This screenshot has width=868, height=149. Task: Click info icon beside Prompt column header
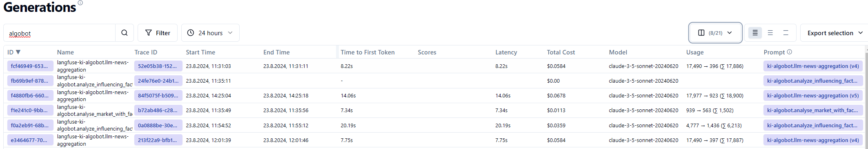coord(789,52)
